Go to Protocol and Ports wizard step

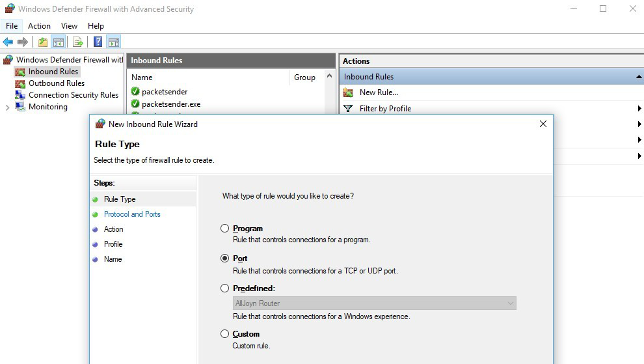click(132, 214)
